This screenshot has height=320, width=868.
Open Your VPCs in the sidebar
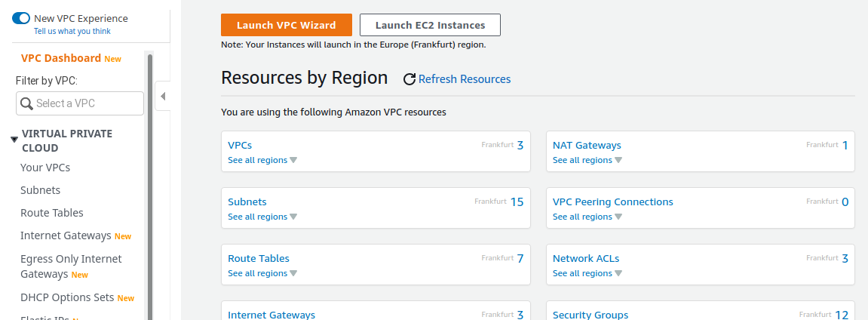(45, 168)
